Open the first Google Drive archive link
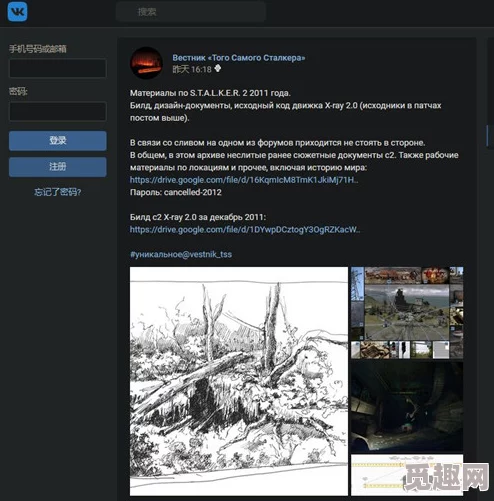Viewport: 494px width, 501px height. [x=244, y=180]
